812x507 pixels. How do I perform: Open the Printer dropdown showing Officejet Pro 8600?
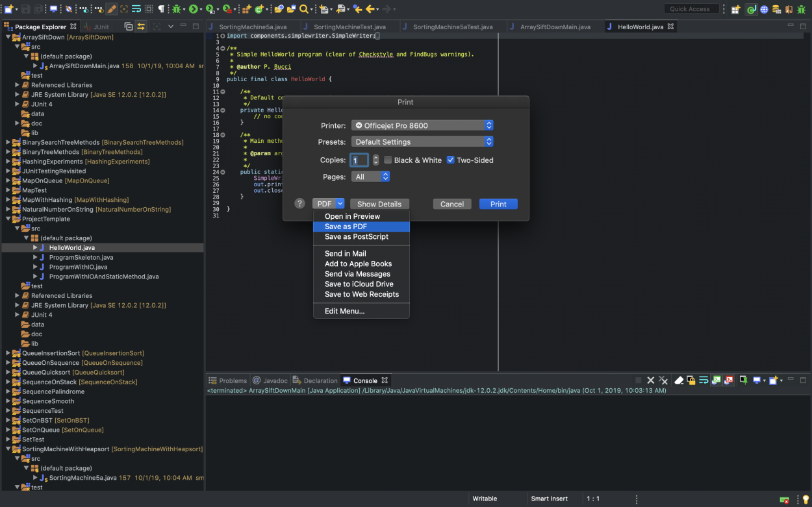tap(422, 125)
